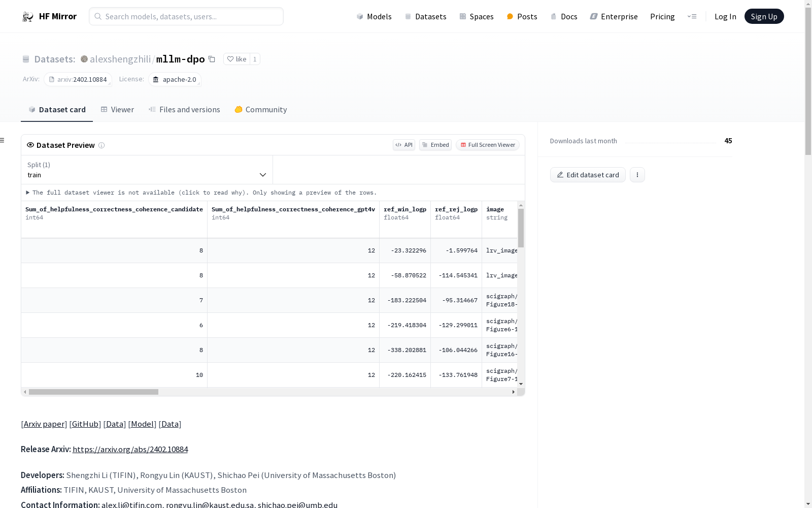Open the left sidebar hamburger icon

pyautogui.click(x=3, y=140)
